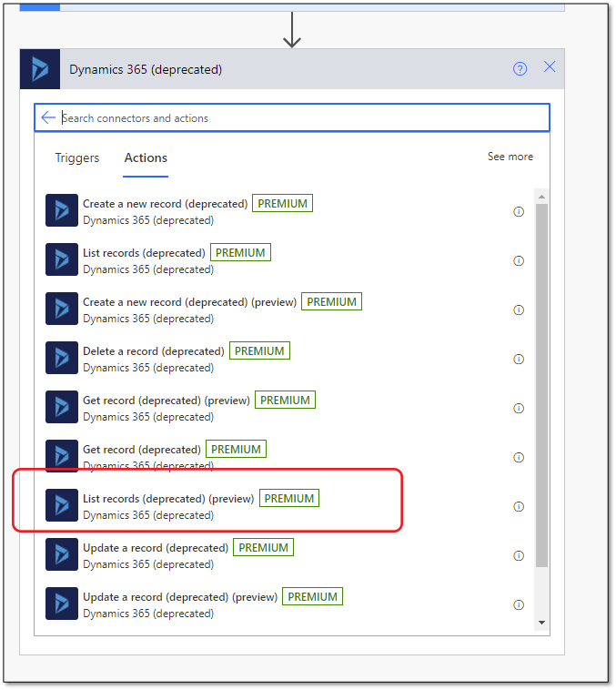Click PREMIUM badge beside Delete a record (deprecated)
The height and width of the screenshot is (690, 616).
[259, 350]
